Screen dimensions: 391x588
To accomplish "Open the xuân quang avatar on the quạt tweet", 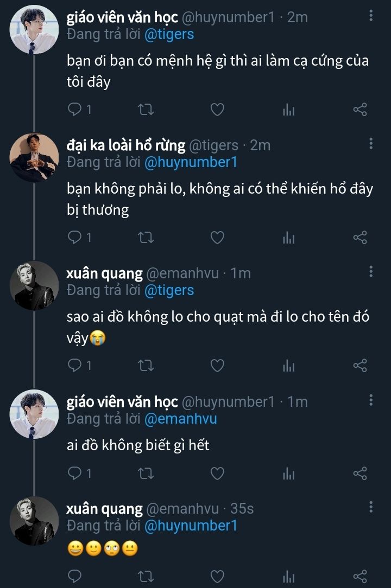I will [34, 285].
